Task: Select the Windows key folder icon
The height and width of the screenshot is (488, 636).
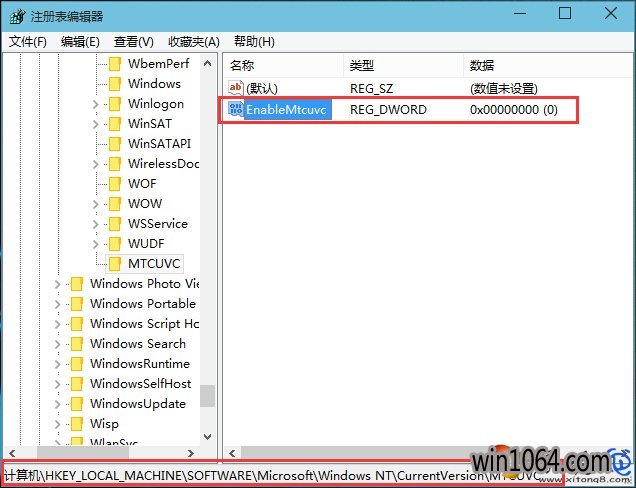Action: coord(115,84)
